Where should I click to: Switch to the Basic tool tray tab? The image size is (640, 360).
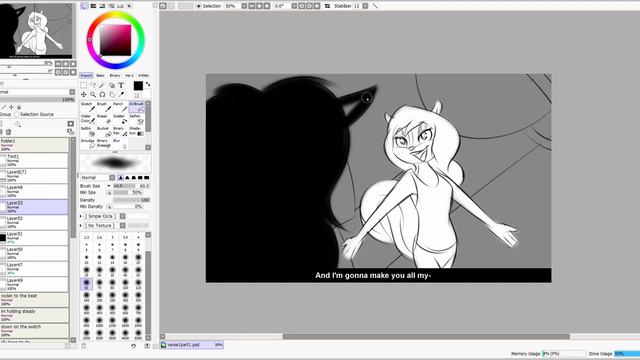pyautogui.click(x=100, y=76)
